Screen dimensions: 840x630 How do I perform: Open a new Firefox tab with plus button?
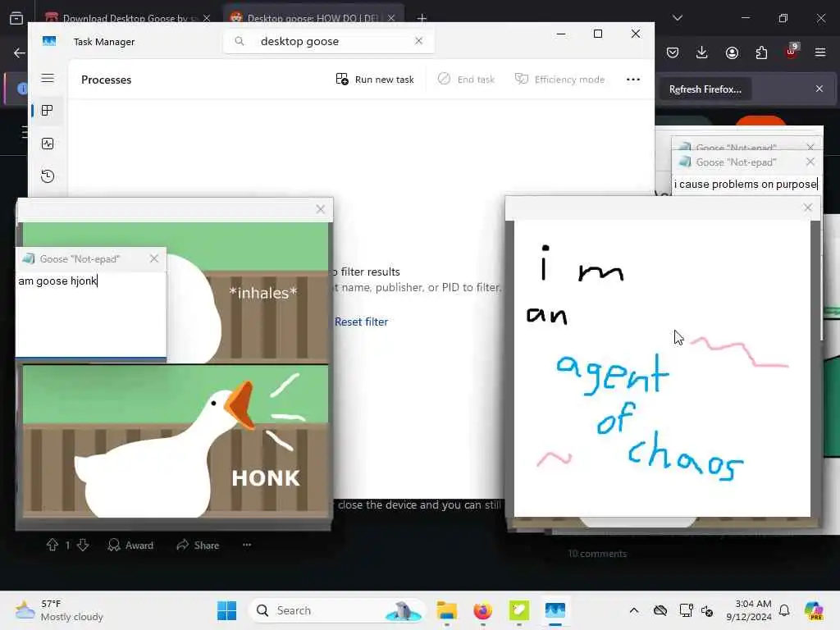click(x=422, y=18)
